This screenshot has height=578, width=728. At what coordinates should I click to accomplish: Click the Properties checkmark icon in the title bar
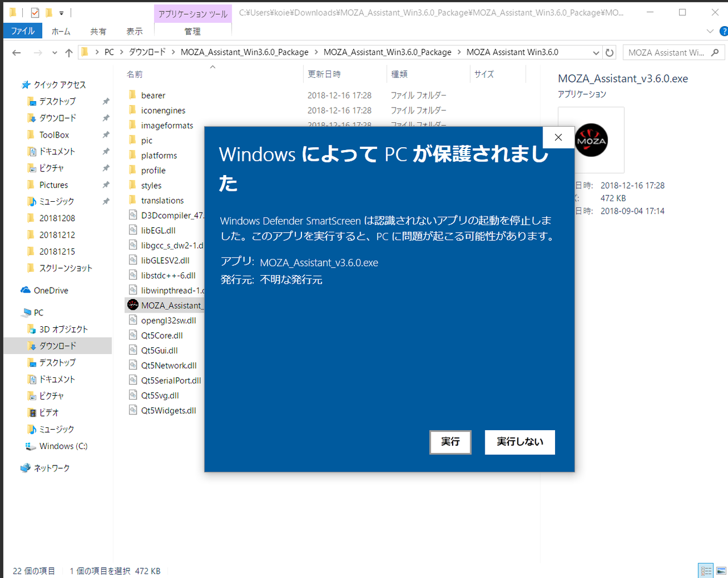35,12
